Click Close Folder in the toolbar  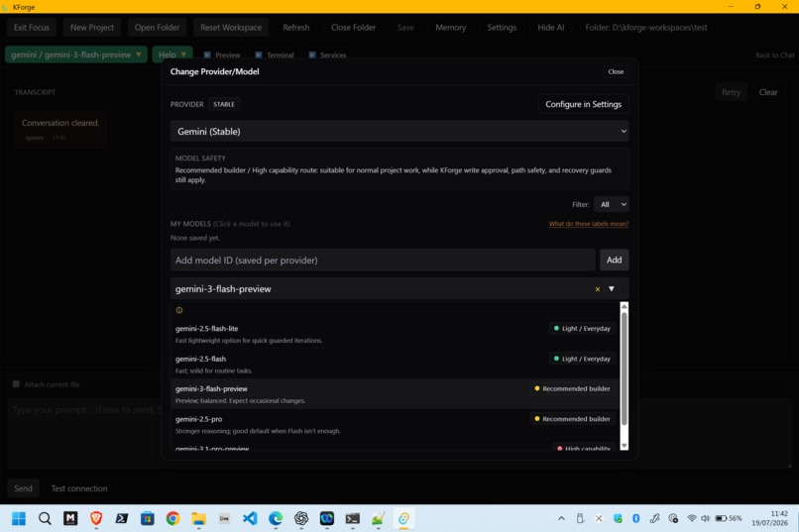(353, 28)
